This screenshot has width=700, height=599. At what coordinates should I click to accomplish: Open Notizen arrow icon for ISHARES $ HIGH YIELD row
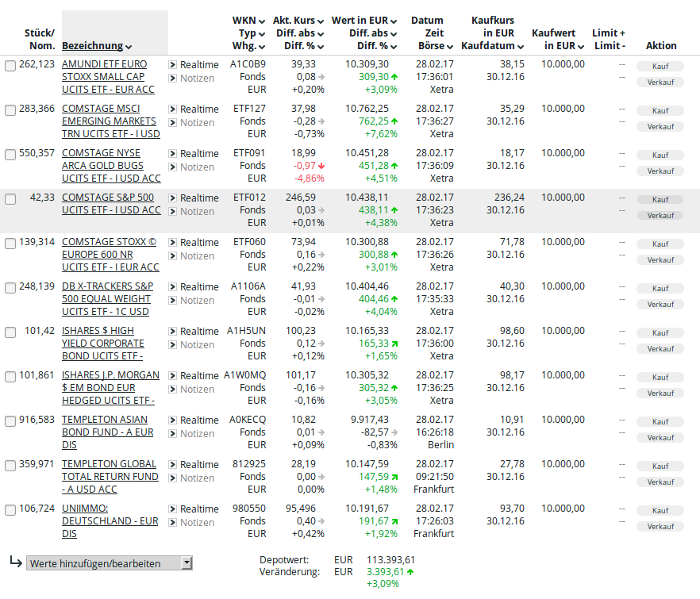[x=172, y=345]
